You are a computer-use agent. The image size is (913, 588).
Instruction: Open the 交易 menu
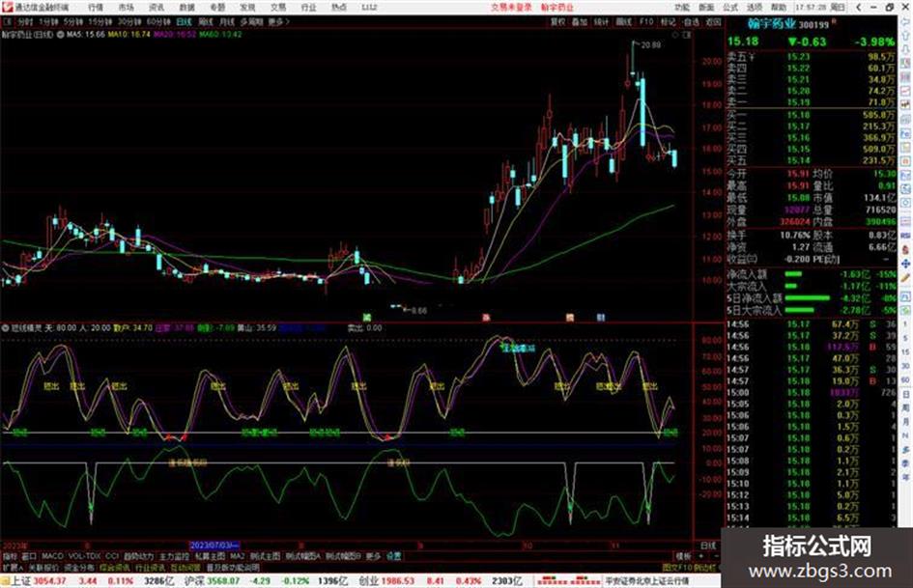point(278,8)
